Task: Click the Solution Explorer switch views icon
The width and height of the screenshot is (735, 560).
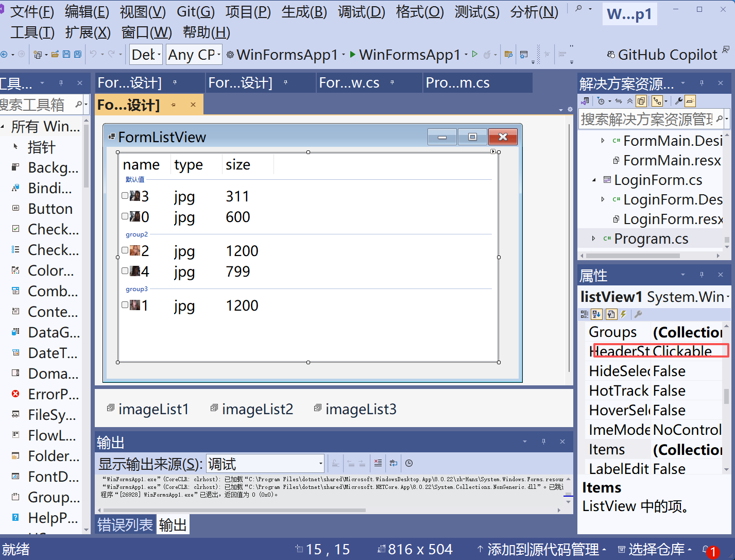Action: point(585,101)
